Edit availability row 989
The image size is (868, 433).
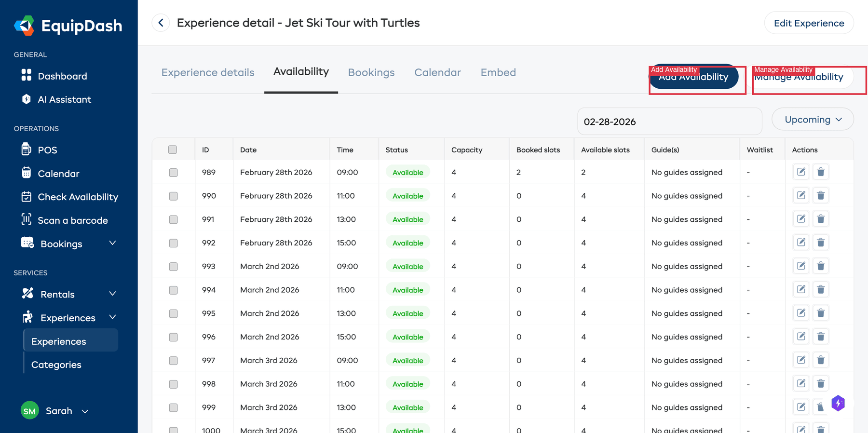(x=801, y=172)
